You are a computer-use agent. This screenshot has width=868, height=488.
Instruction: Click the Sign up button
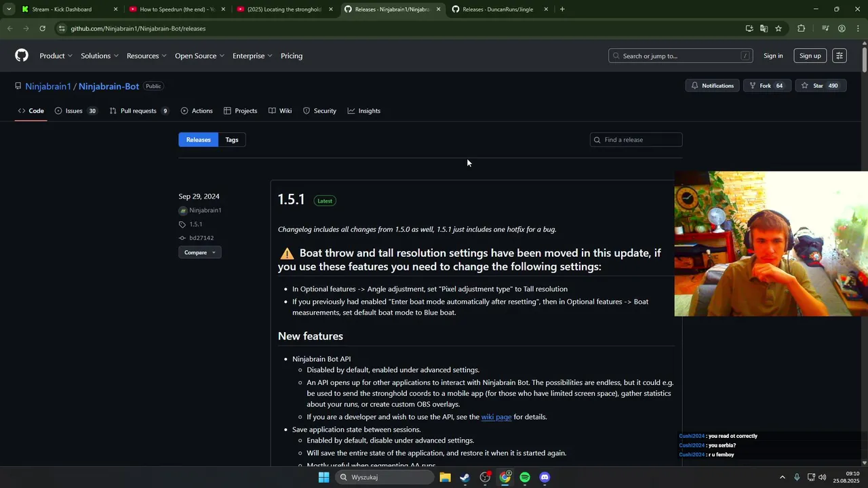(810, 56)
